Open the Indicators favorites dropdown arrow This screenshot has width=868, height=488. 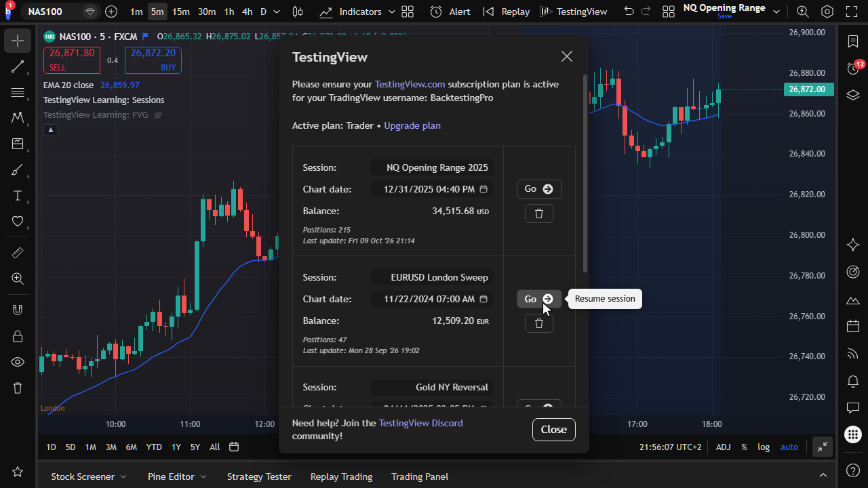point(391,12)
